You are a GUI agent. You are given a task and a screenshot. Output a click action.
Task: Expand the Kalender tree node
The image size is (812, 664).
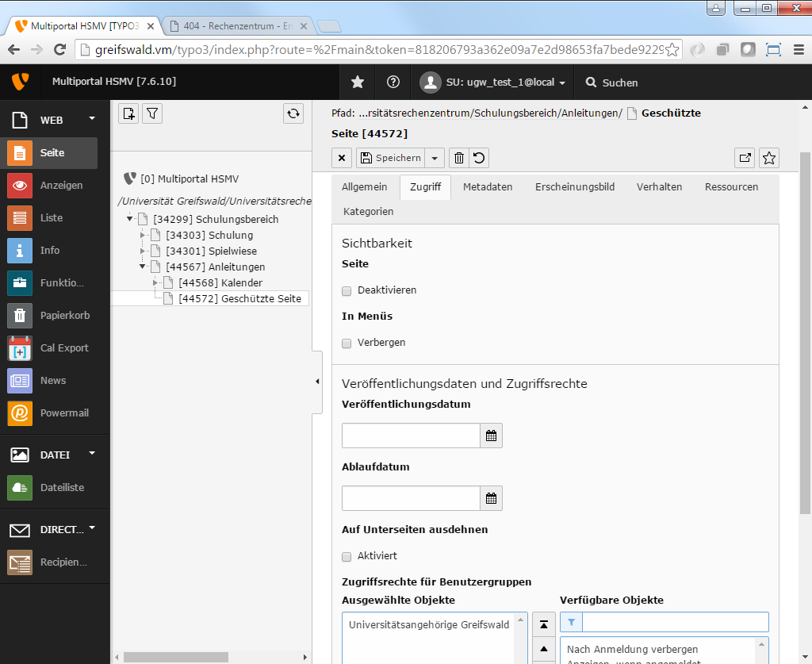pos(155,282)
